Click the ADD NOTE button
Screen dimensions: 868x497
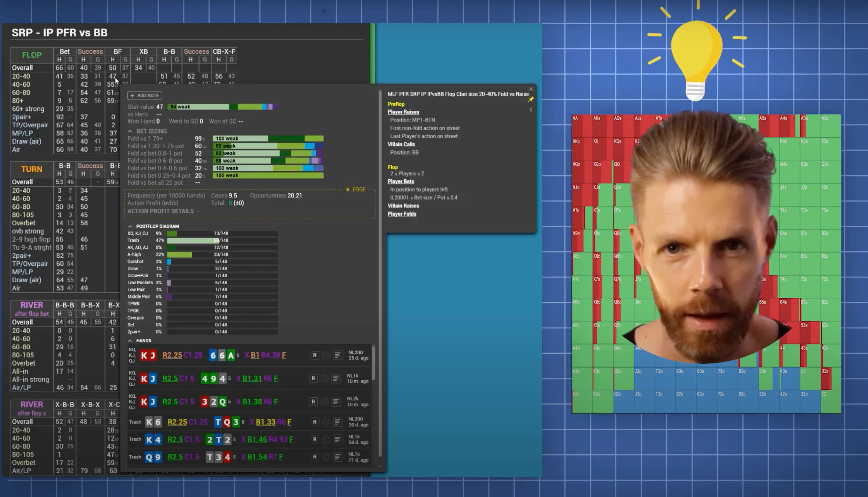144,96
